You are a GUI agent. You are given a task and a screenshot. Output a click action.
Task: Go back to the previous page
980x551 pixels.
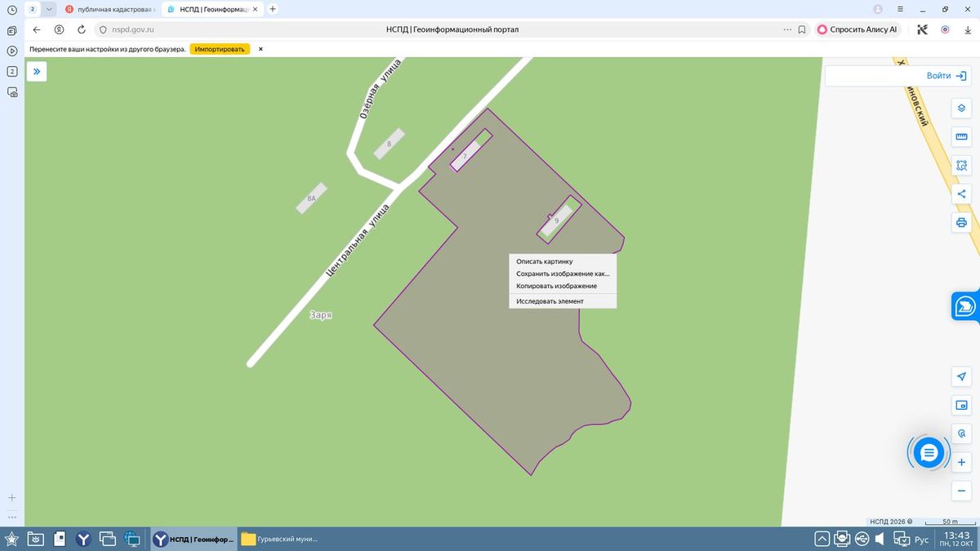[x=37, y=29]
